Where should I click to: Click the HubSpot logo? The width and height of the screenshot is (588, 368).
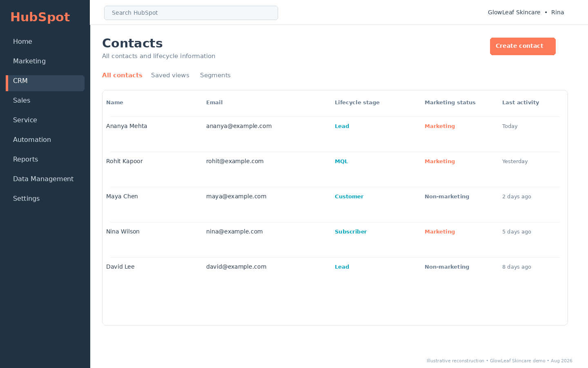coord(40,17)
